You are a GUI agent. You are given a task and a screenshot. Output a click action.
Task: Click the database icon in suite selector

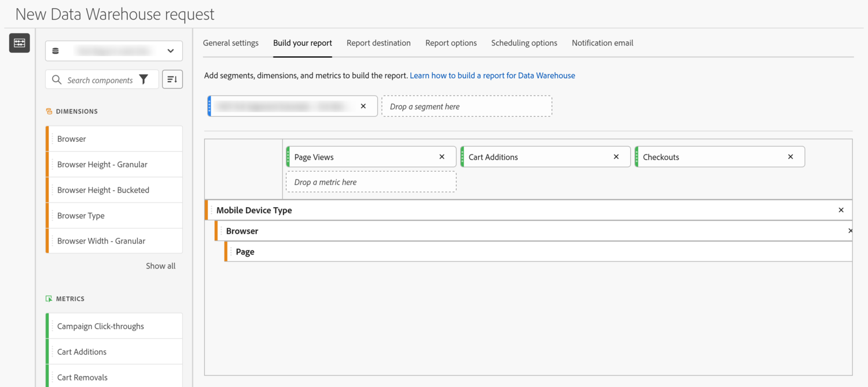(x=56, y=51)
